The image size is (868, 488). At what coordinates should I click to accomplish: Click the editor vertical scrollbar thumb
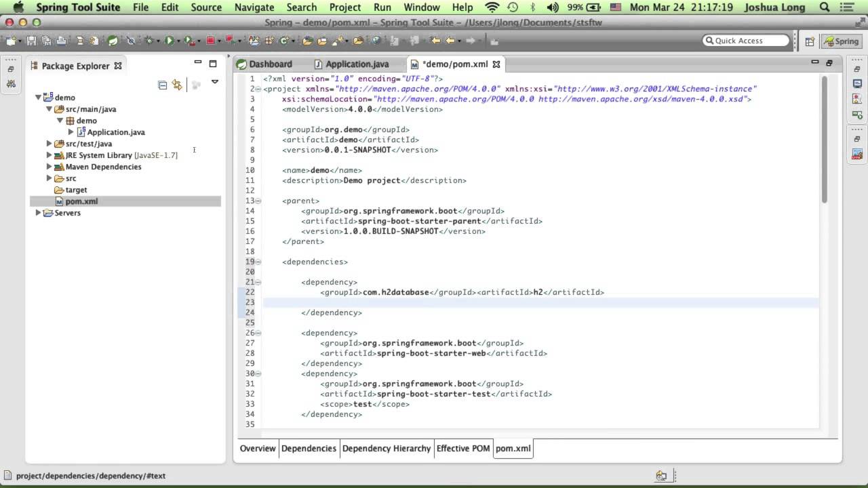pos(825,139)
